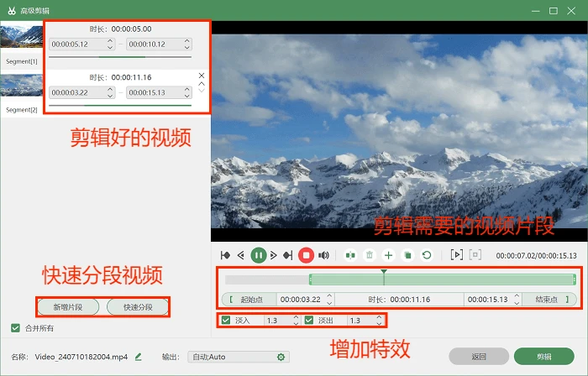Toggle the 淡出 fade-out checkbox

(309, 321)
